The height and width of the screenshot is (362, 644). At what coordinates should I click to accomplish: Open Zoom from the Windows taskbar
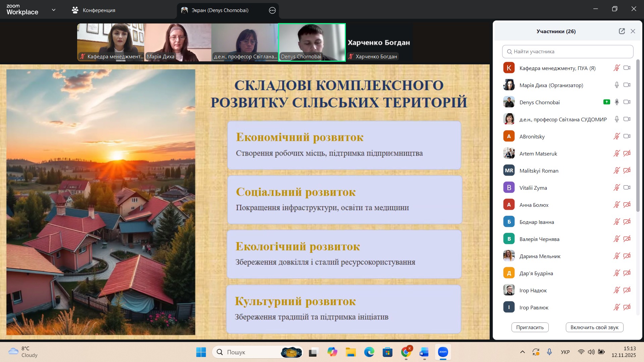tap(443, 352)
